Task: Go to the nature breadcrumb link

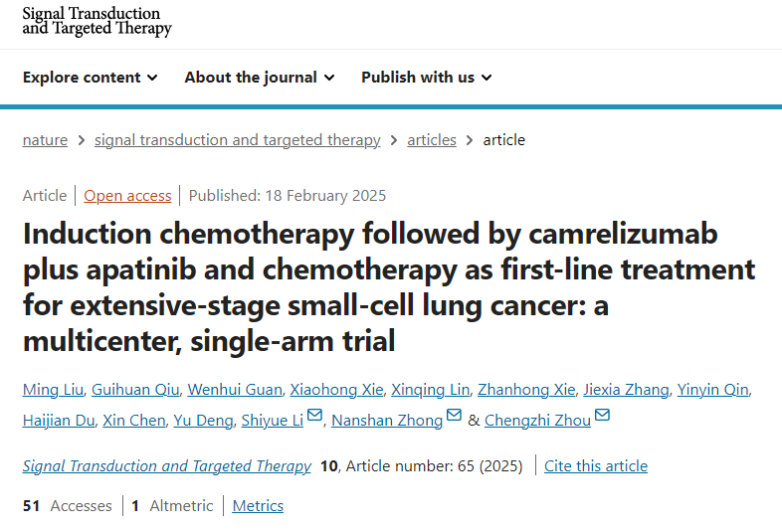Action: (x=45, y=140)
